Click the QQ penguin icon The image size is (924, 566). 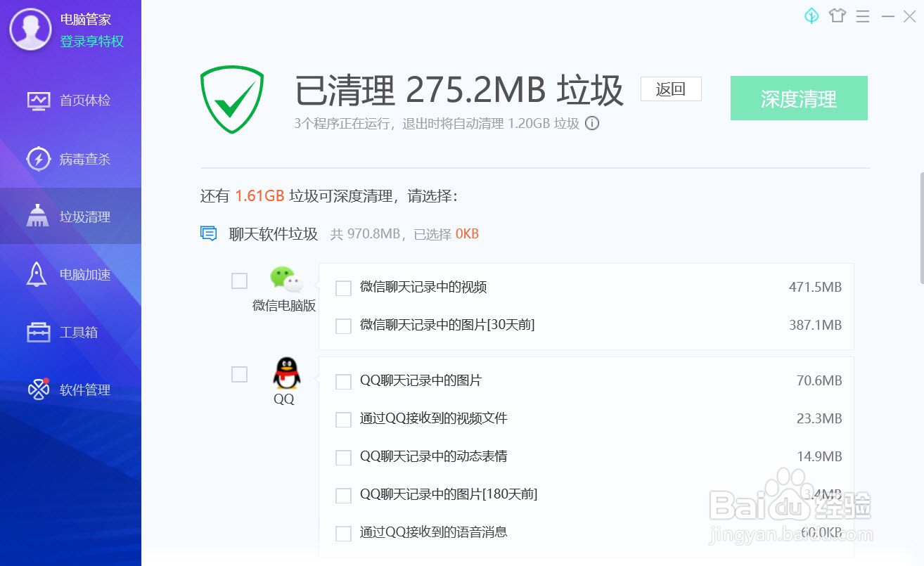tap(285, 373)
